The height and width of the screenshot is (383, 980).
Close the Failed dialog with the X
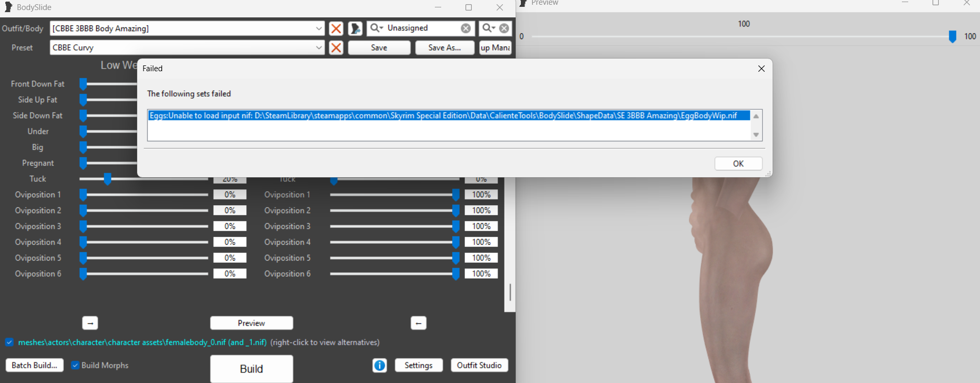(x=761, y=69)
